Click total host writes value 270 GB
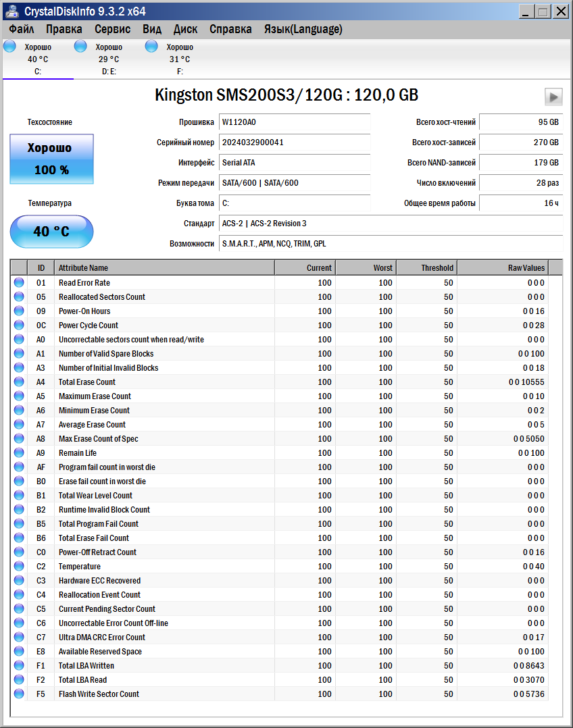The image size is (573, 728). pyautogui.click(x=521, y=142)
